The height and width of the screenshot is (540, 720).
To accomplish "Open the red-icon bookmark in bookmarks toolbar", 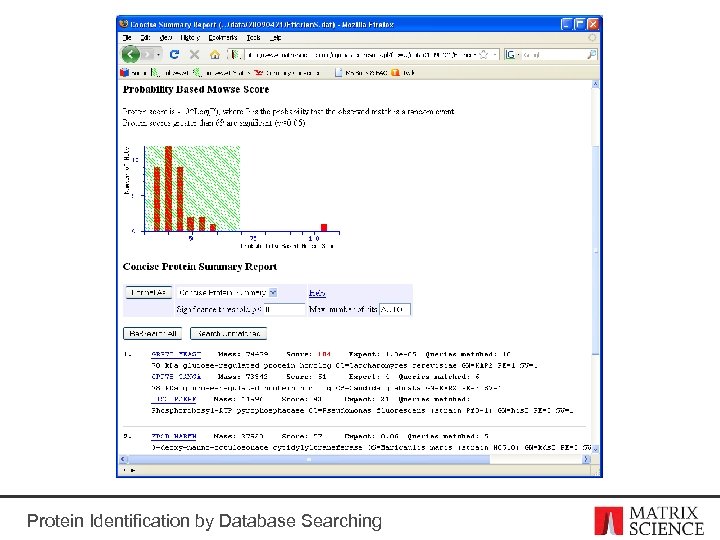I will pyautogui.click(x=287, y=73).
